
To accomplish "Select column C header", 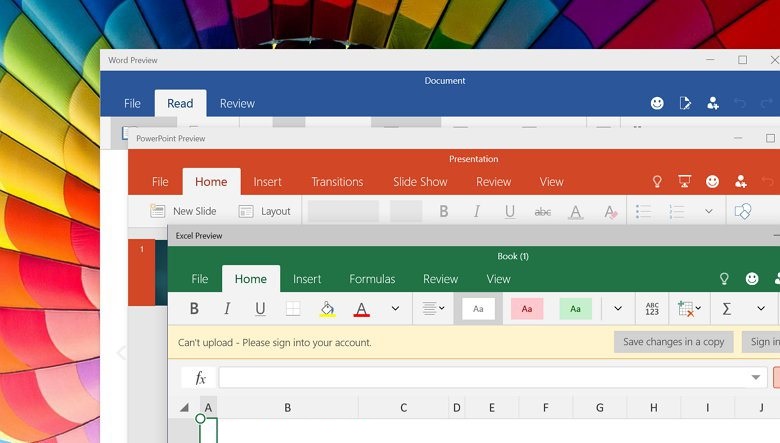I will click(403, 408).
